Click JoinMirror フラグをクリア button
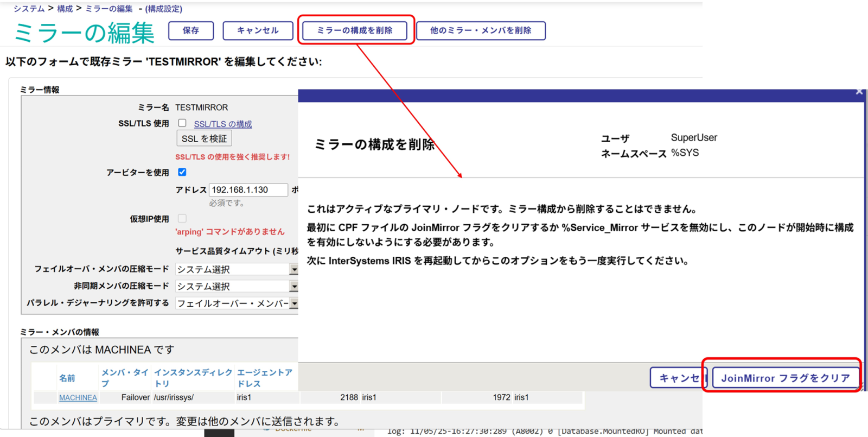 tap(785, 378)
